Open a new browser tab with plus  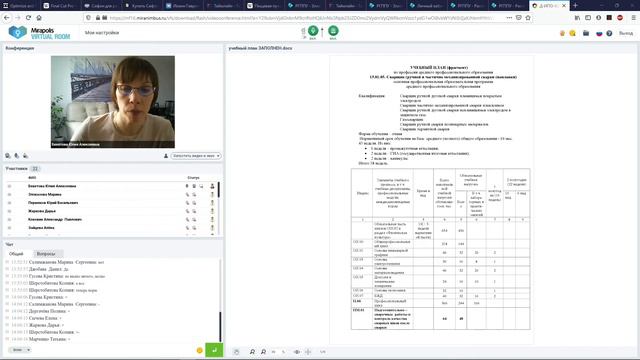[x=575, y=5]
